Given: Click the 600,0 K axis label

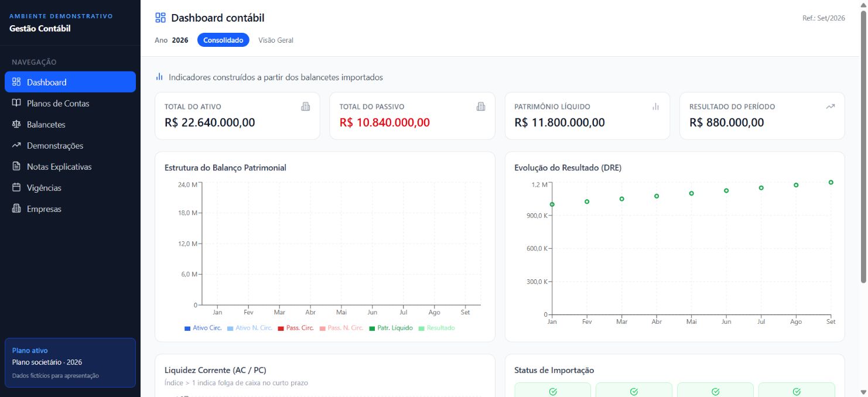Looking at the screenshot, I should pyautogui.click(x=536, y=248).
